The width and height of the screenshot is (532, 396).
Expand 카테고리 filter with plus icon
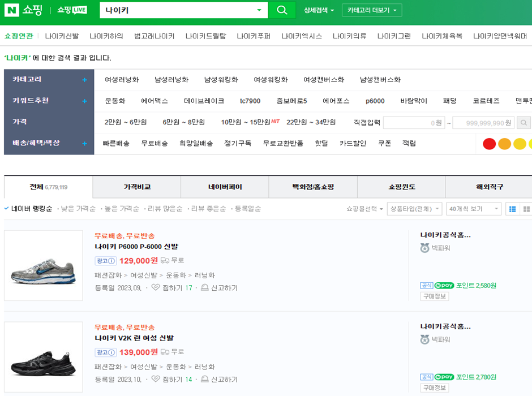click(x=84, y=80)
